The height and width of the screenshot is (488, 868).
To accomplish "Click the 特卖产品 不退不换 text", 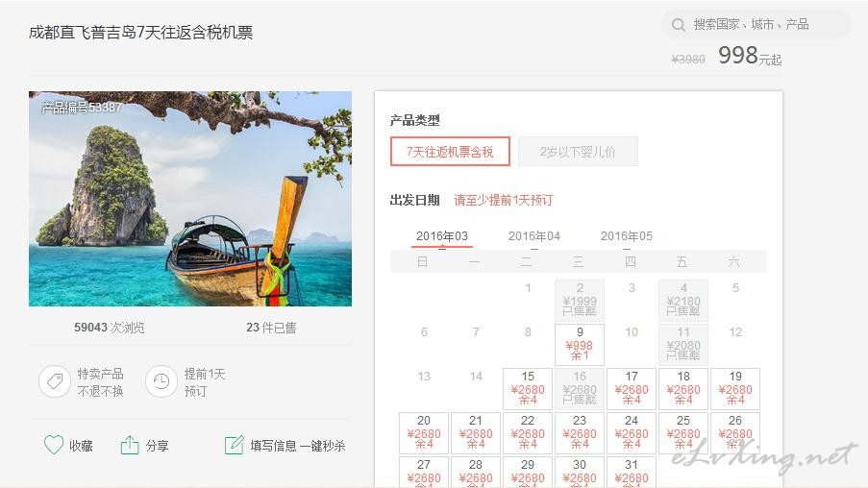I will (x=100, y=382).
